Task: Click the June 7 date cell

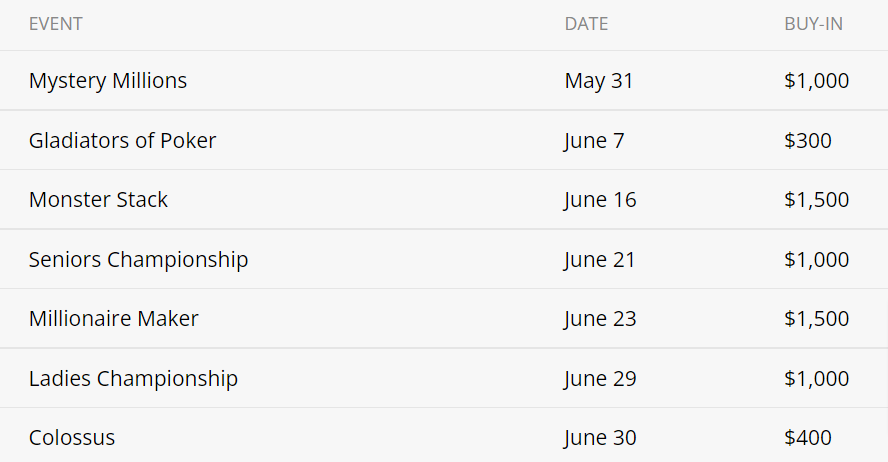Action: 594,141
